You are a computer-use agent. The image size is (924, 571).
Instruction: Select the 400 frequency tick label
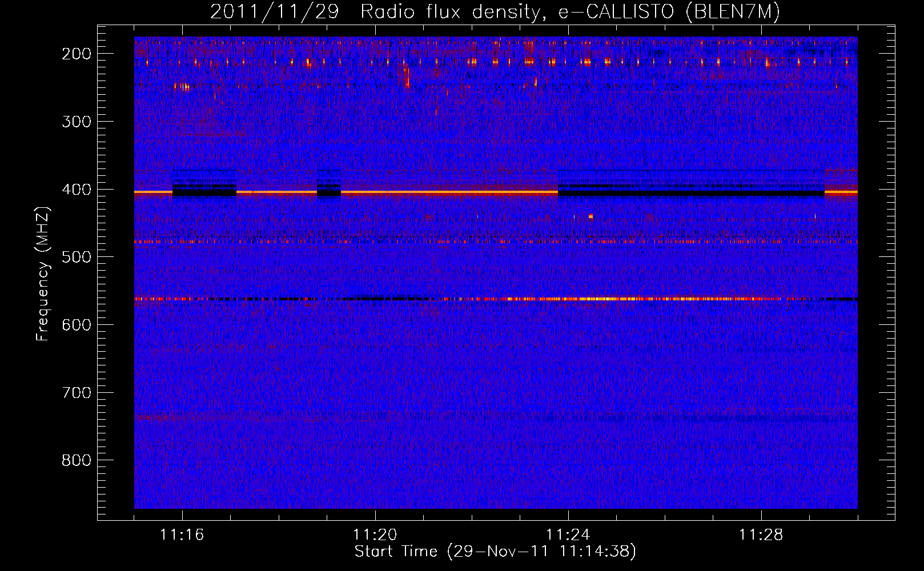click(77, 190)
